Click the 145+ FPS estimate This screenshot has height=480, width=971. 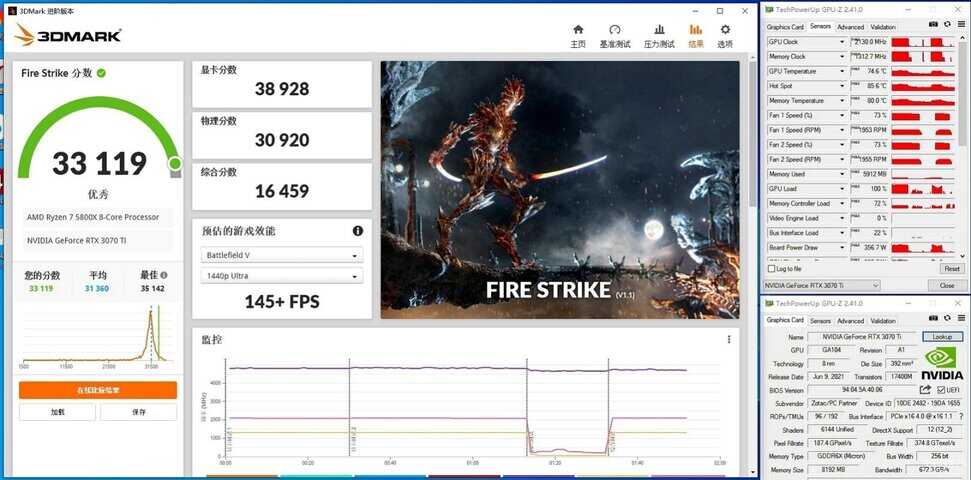point(282,302)
